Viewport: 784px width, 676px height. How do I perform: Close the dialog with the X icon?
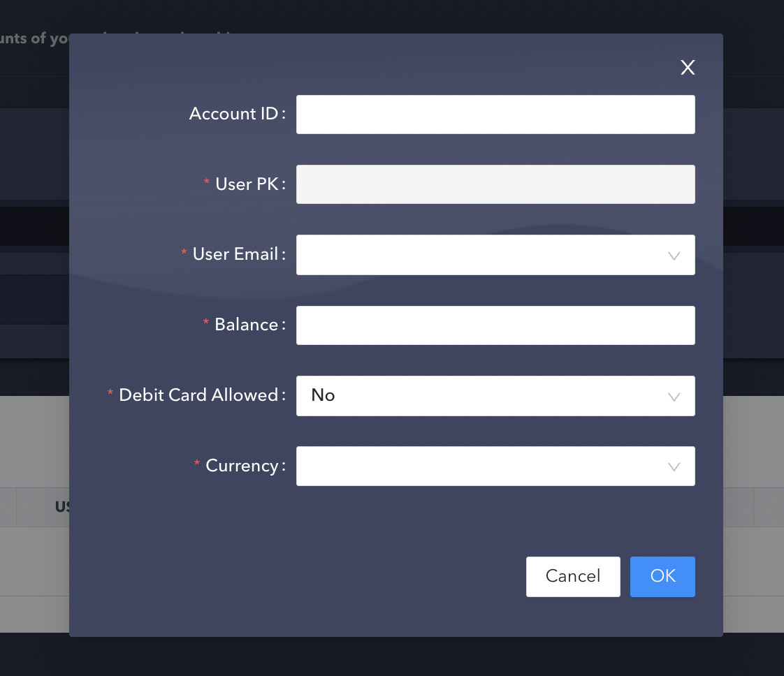(x=688, y=67)
